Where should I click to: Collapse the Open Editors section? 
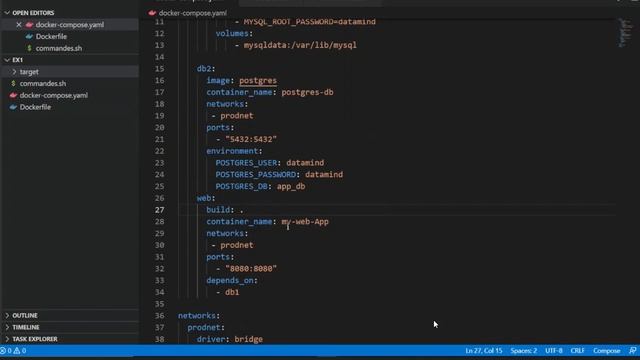click(7, 13)
